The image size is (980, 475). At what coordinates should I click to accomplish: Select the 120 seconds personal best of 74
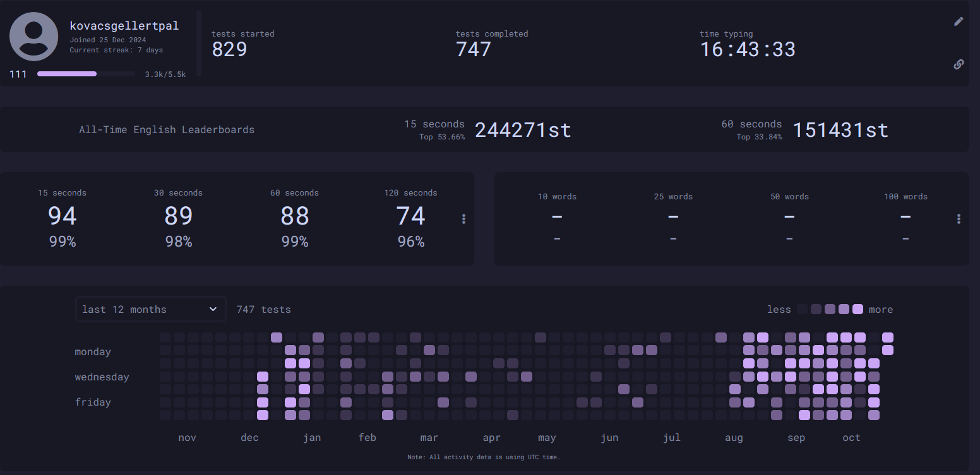[x=410, y=216]
